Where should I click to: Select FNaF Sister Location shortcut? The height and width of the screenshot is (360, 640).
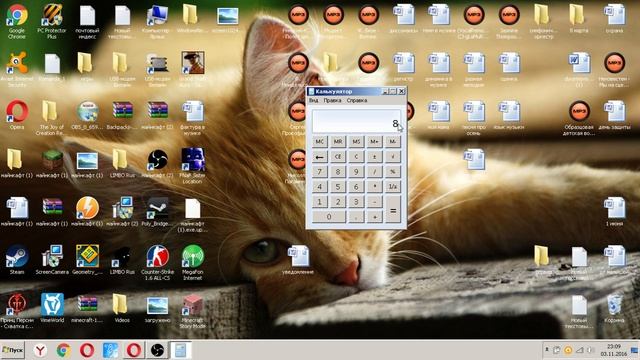point(193,166)
